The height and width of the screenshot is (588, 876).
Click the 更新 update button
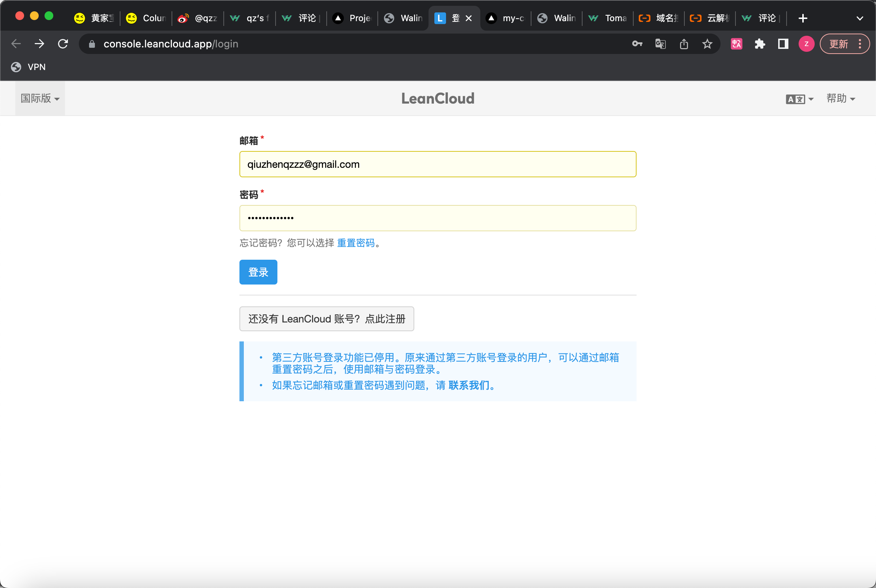point(838,44)
